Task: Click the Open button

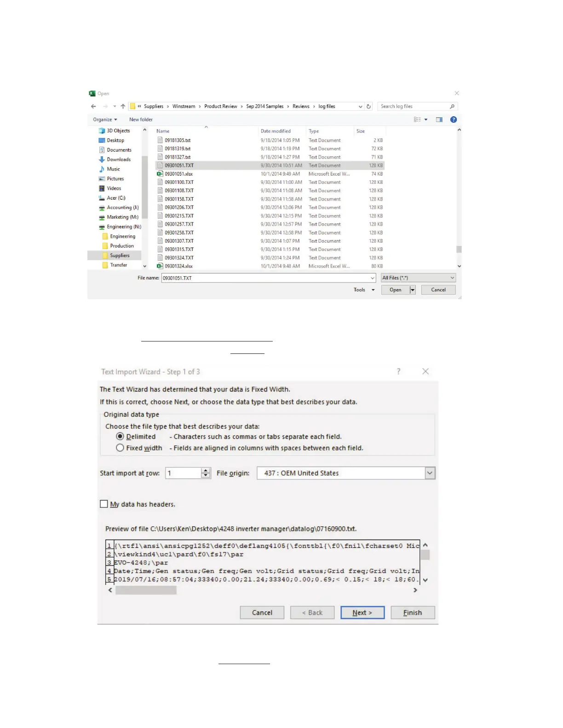Action: click(396, 290)
